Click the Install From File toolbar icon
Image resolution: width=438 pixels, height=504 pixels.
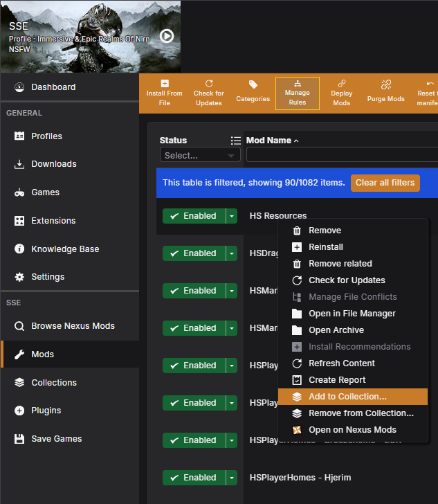(x=164, y=84)
